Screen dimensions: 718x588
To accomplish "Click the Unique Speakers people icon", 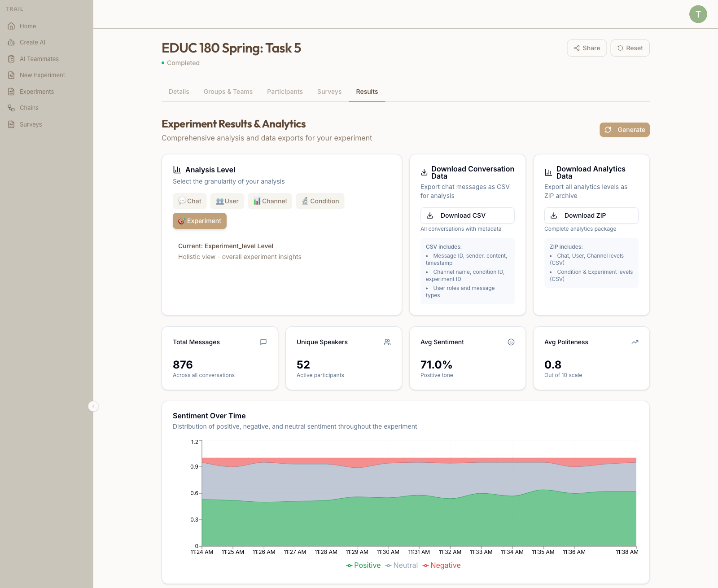I will [387, 342].
